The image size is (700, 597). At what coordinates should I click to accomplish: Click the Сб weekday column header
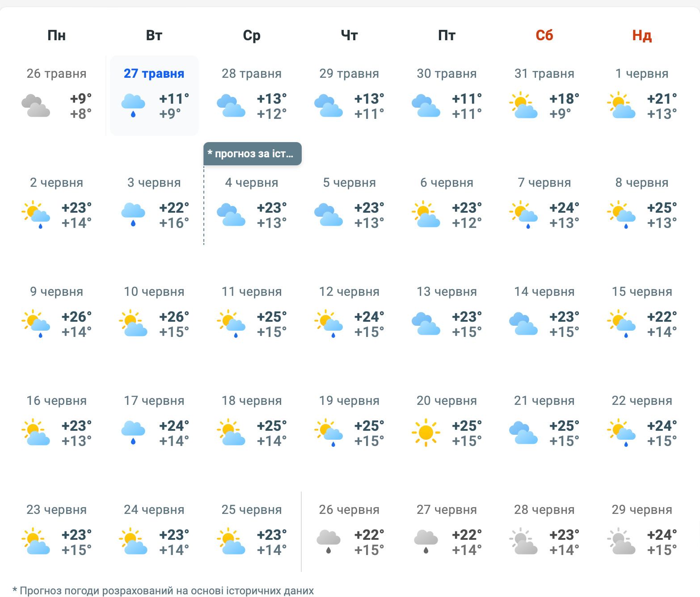tap(544, 35)
